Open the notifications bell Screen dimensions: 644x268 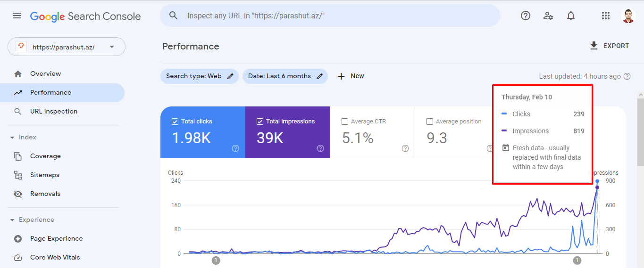571,16
